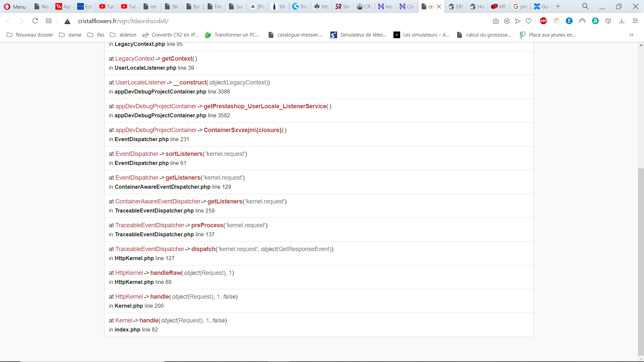Click the getPrestashop_UserLocale_ListenerService method link

point(265,106)
